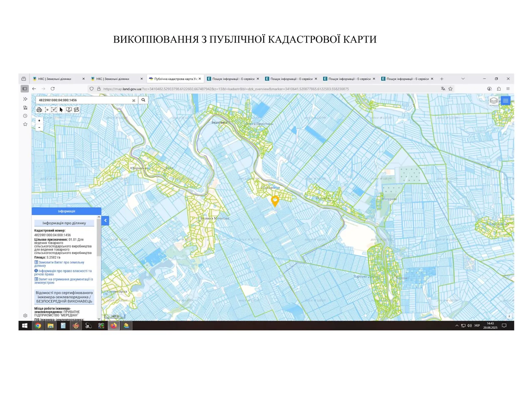Open the map layers panel
This screenshot has width=532, height=399.
pyautogui.click(x=494, y=101)
